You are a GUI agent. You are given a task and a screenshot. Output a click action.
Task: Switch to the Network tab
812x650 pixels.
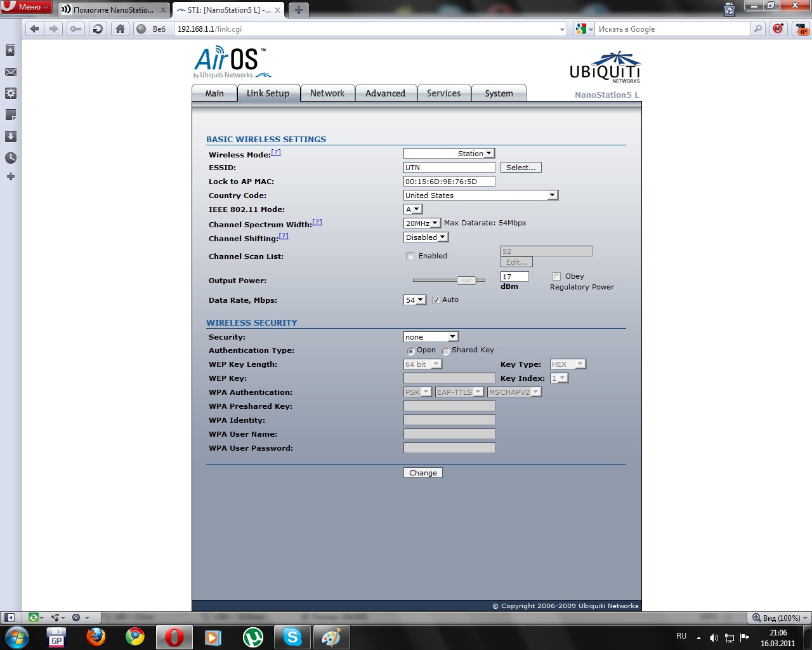[327, 93]
